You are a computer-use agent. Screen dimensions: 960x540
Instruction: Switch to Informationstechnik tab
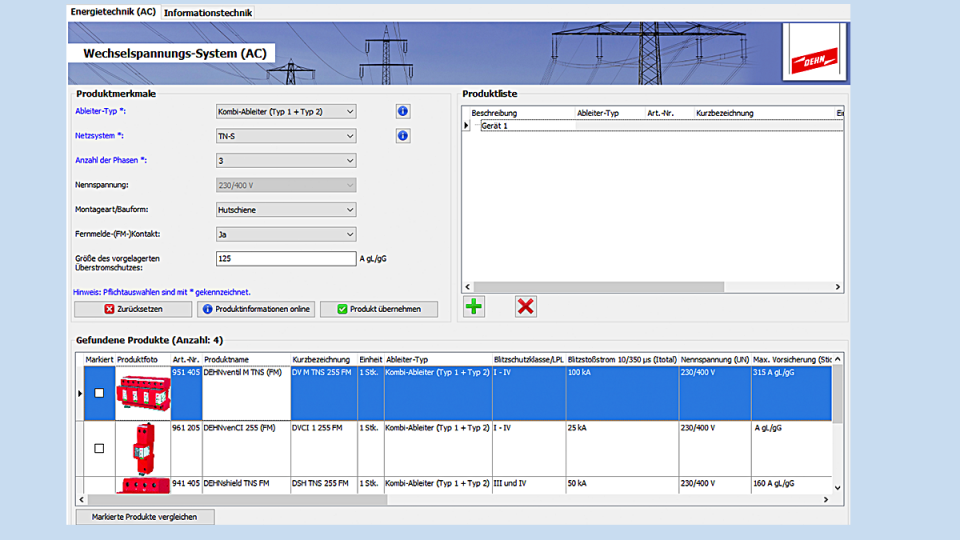pos(208,13)
